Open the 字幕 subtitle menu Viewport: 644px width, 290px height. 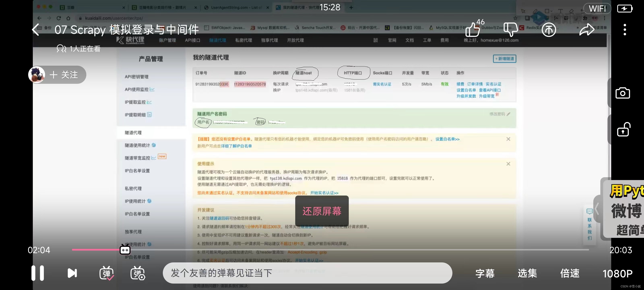tap(484, 273)
